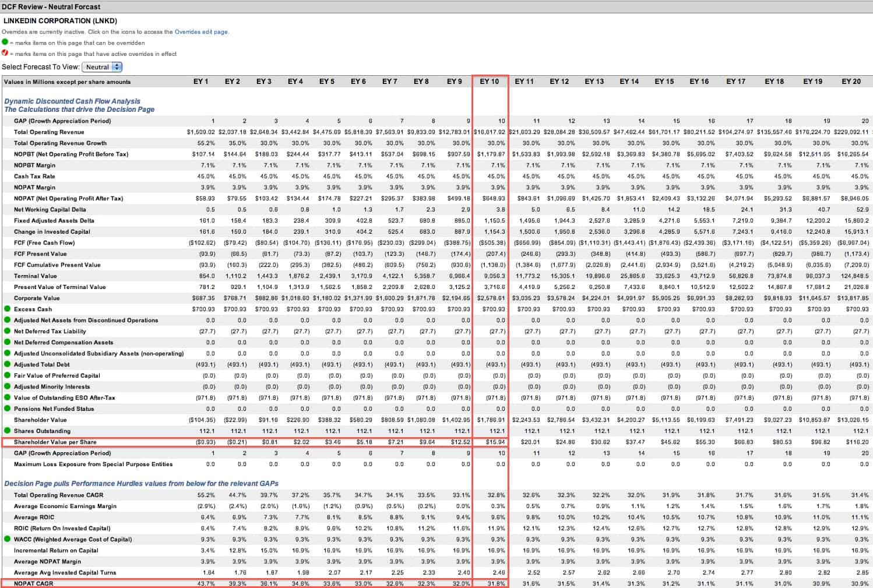
Task: Click the FCF Cumulative Present Value label
Action: tap(57, 265)
